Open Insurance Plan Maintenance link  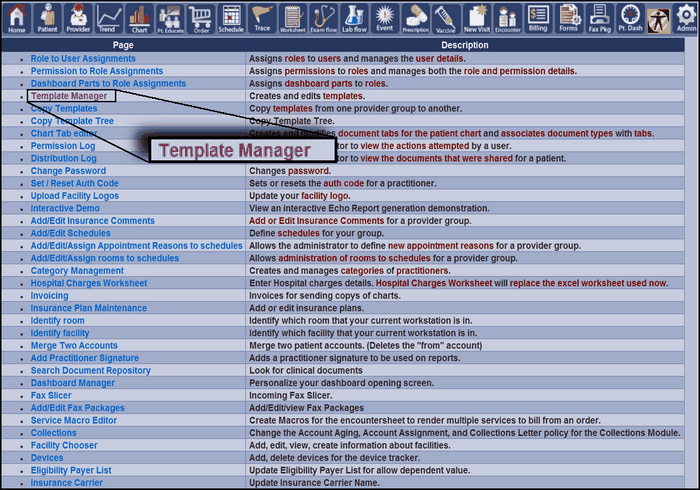click(89, 308)
